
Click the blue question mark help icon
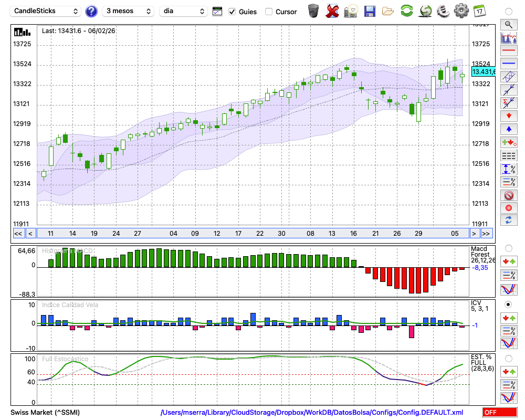click(x=91, y=11)
